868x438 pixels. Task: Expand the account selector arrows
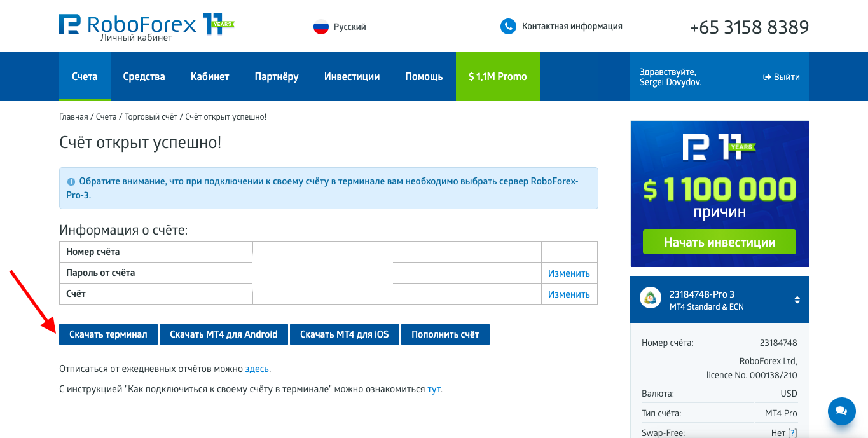coord(797,300)
